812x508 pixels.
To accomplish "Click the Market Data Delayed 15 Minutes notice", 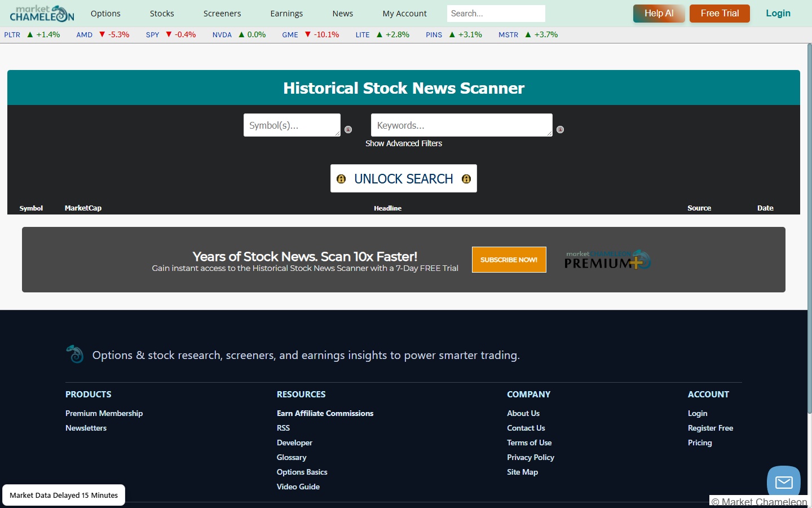I will point(64,495).
